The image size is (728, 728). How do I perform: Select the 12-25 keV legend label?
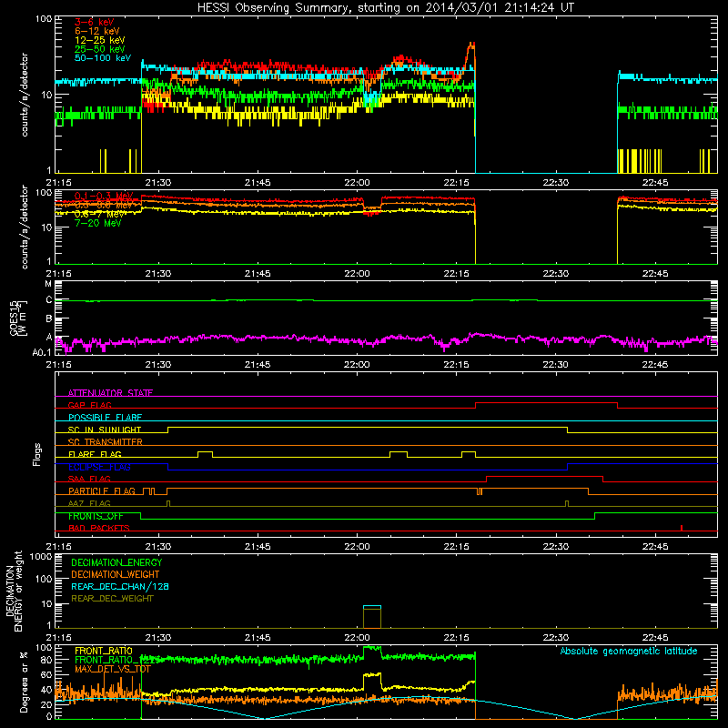(x=100, y=40)
